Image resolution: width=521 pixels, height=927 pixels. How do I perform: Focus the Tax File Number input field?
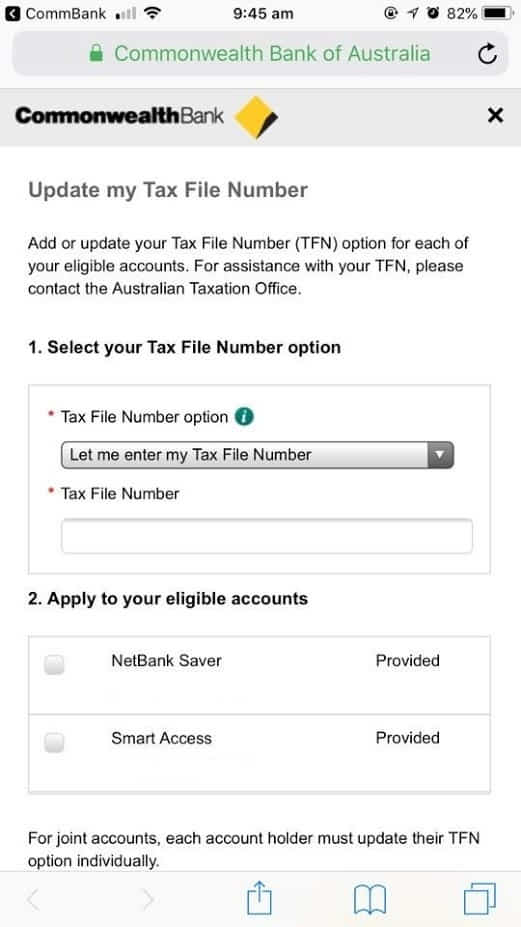(x=267, y=536)
